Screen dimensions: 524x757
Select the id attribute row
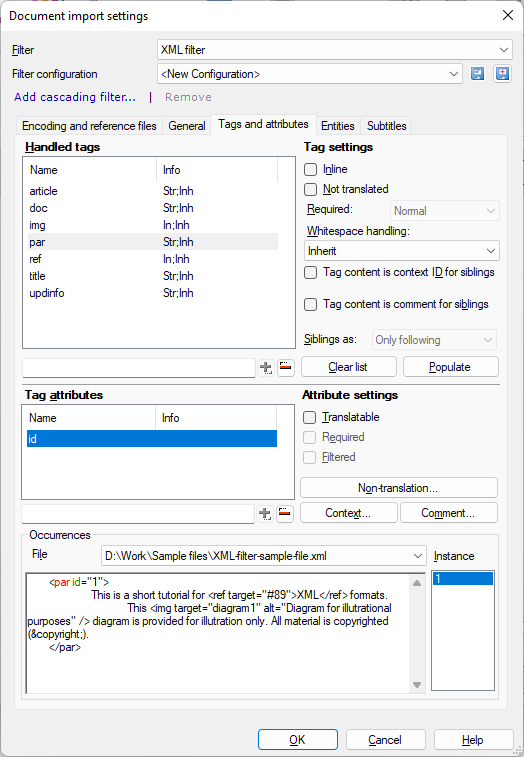(152, 439)
